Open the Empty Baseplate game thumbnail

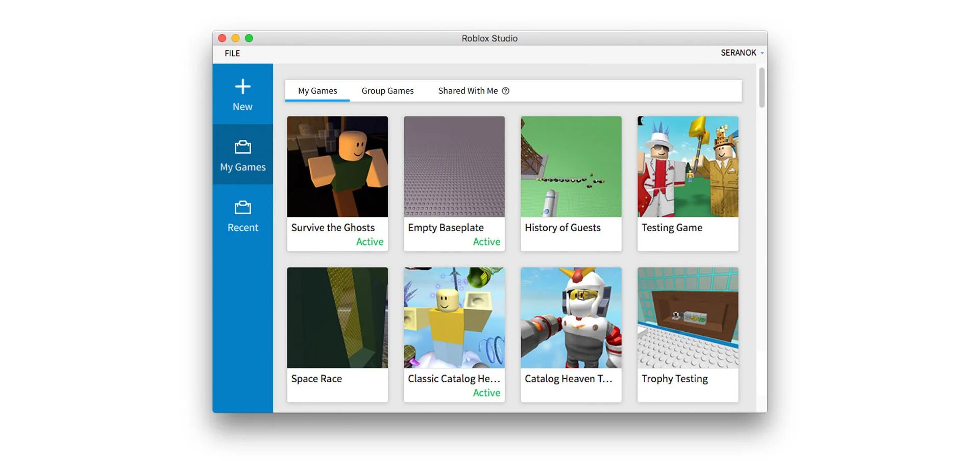[x=454, y=166]
